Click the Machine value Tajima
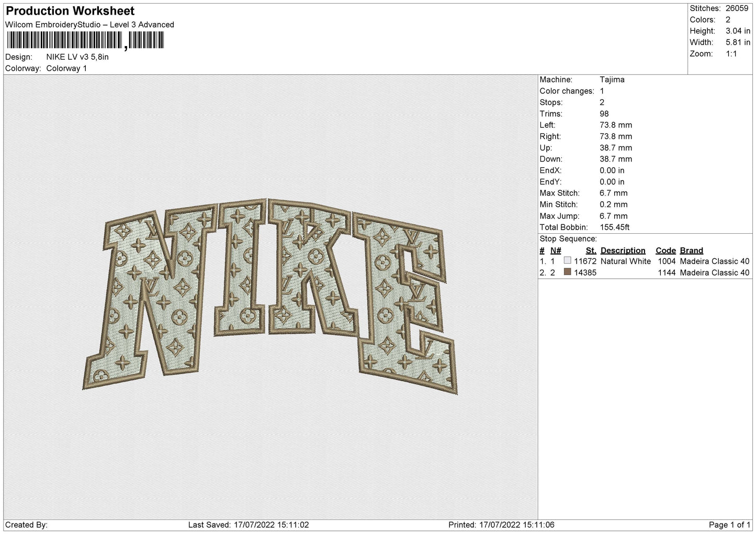This screenshot has width=756, height=534. 612,79
